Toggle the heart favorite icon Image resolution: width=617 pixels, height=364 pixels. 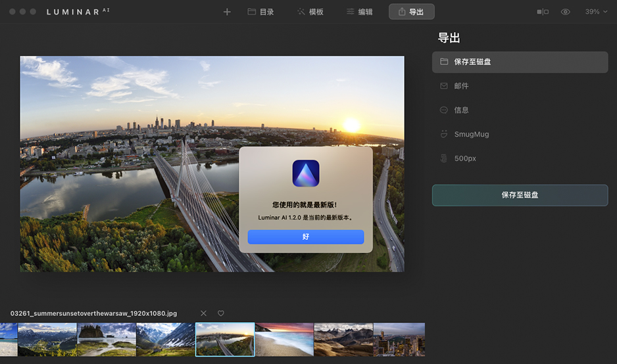[221, 313]
